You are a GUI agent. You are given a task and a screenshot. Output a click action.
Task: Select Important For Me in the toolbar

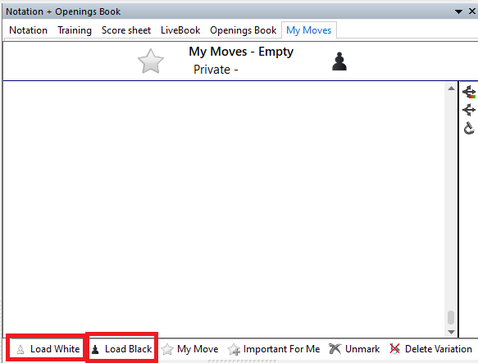click(x=274, y=349)
